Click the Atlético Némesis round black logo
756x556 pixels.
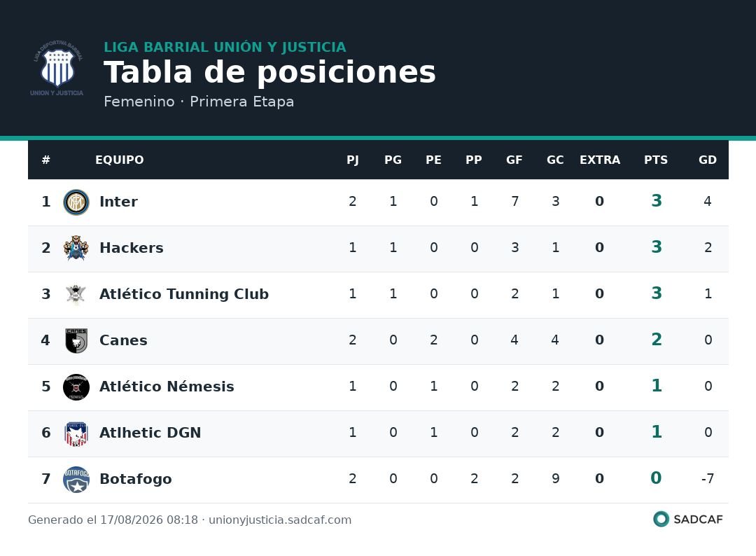[76, 387]
